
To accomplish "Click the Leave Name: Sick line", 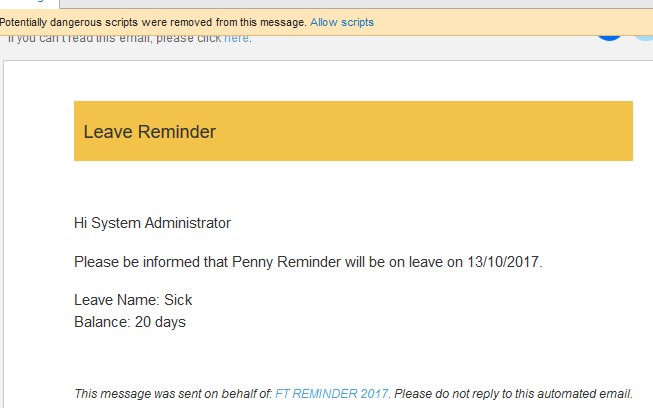I will pyautogui.click(x=133, y=300).
